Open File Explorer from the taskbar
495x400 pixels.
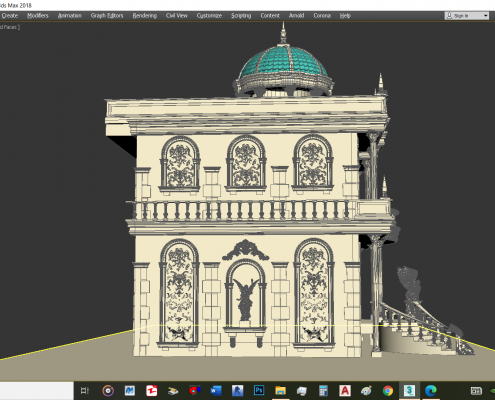280,390
